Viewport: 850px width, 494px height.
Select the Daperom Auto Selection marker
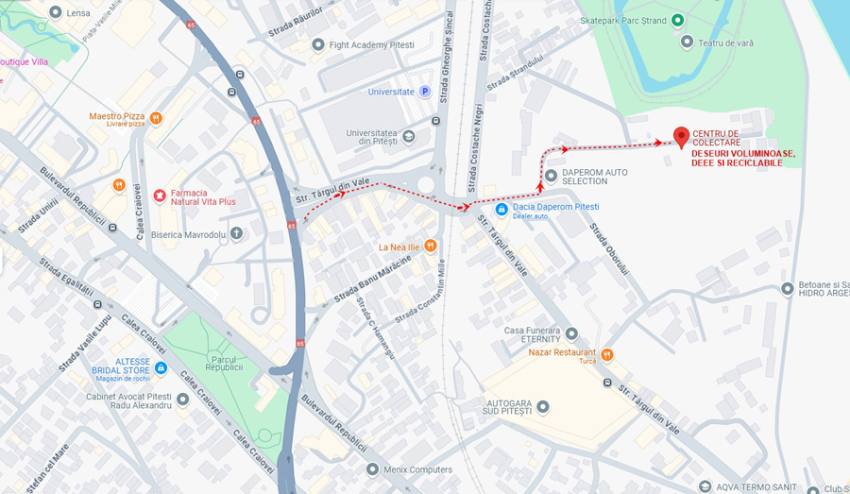[551, 176]
